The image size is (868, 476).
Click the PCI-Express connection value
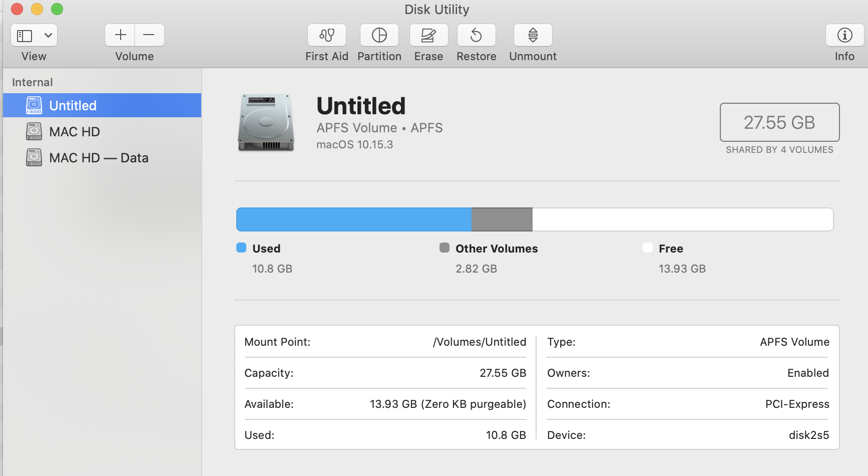pyautogui.click(x=797, y=404)
